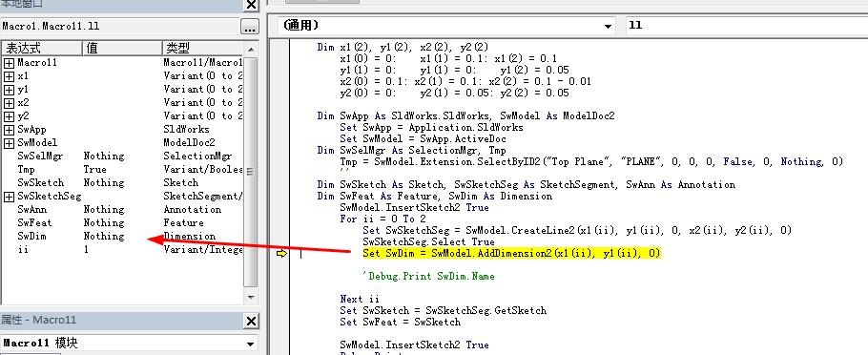
Task: Expand the x2 variable node
Action: coord(9,102)
